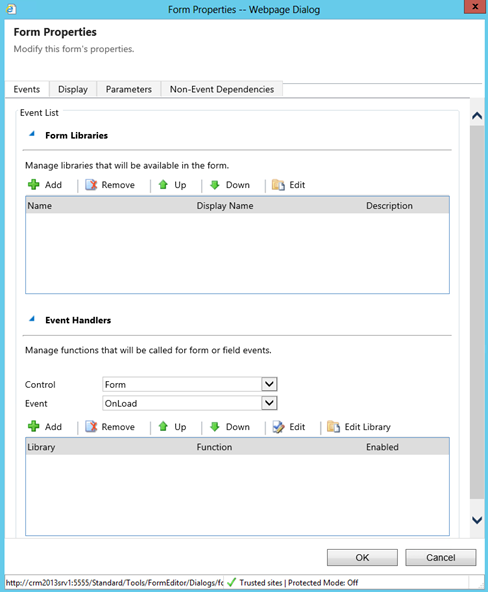Move form library up
Viewport: 488px width, 592px height.
(x=172, y=185)
